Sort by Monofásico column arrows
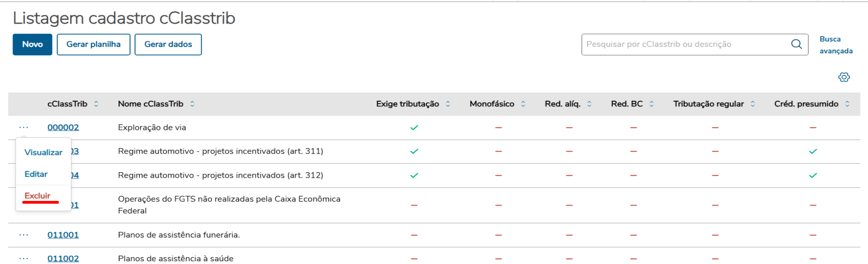This screenshot has height=264, width=868. point(523,104)
